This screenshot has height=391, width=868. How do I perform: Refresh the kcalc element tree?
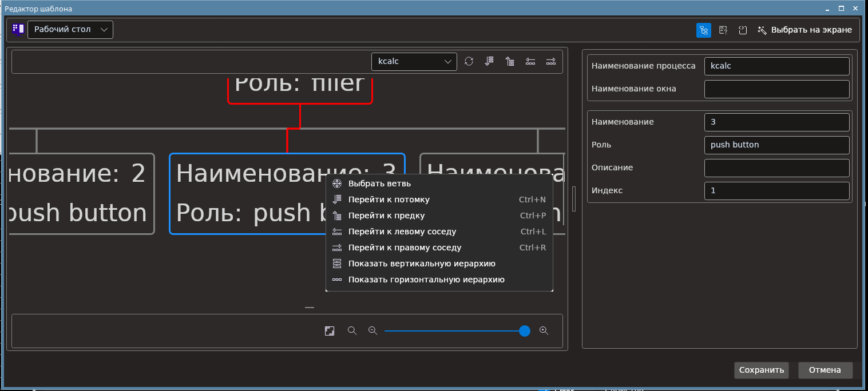pyautogui.click(x=469, y=61)
